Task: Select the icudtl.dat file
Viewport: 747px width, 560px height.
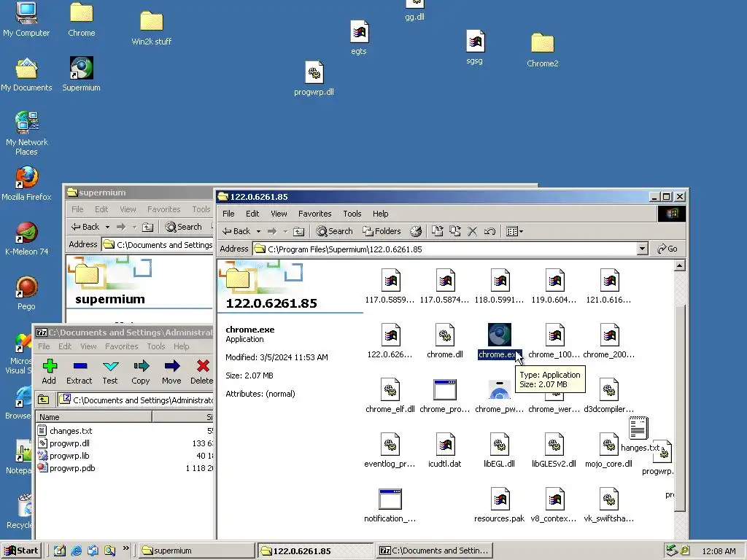Action: [445, 444]
